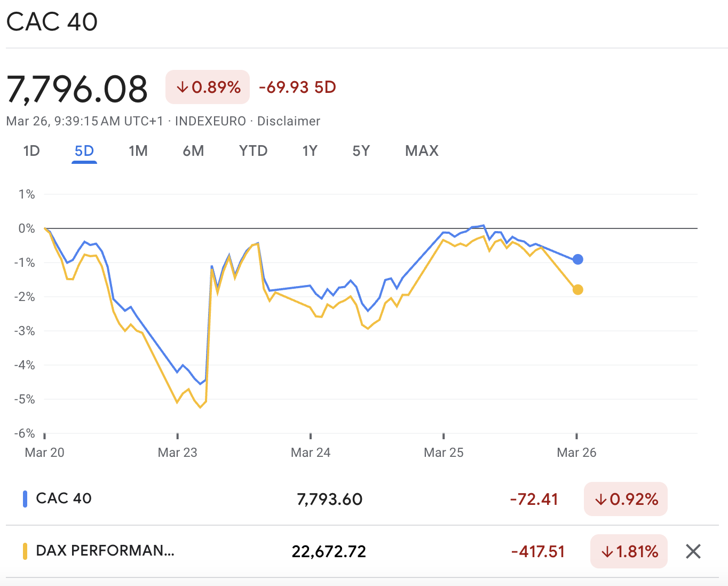This screenshot has width=728, height=586.
Task: Click the 0.89% change badge
Action: [207, 86]
